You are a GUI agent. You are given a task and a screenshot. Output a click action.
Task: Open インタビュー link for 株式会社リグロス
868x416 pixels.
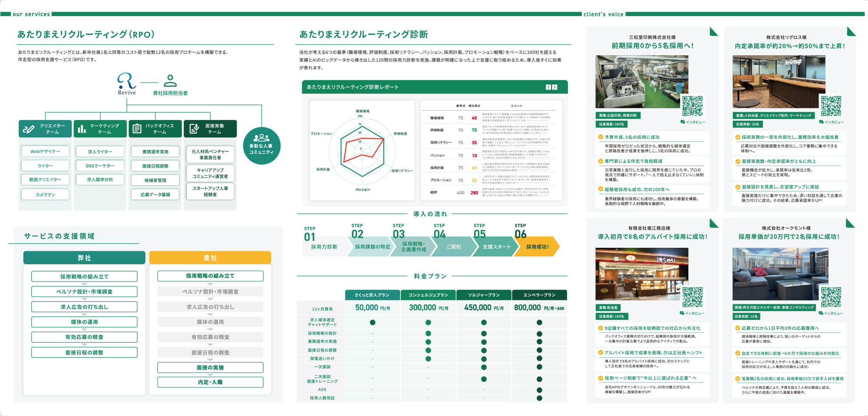[x=831, y=122]
